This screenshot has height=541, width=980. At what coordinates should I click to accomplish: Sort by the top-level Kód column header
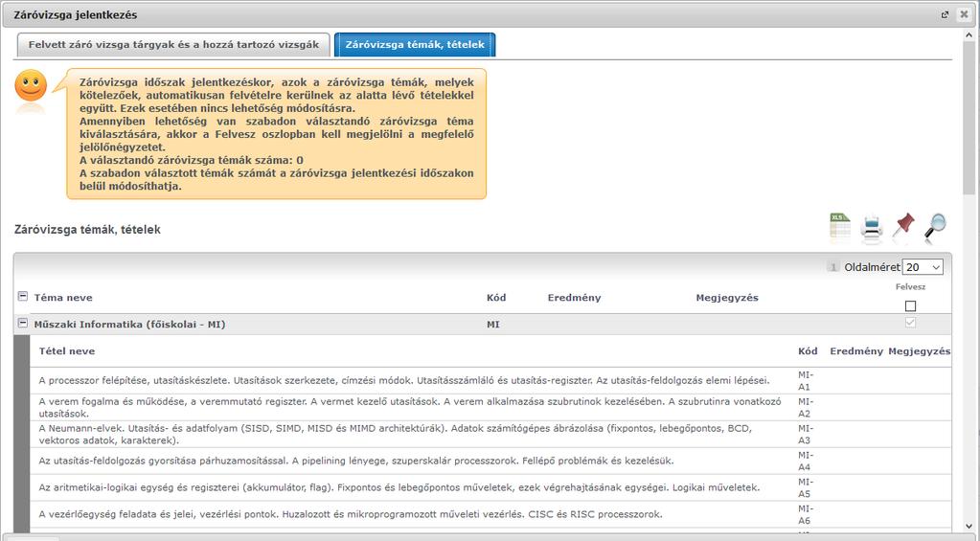coord(496,298)
